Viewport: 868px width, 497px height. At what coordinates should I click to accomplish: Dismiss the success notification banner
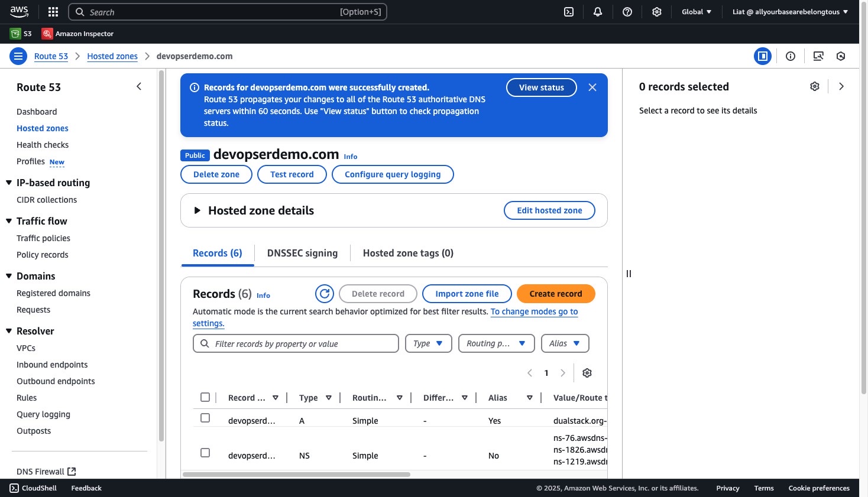point(592,87)
